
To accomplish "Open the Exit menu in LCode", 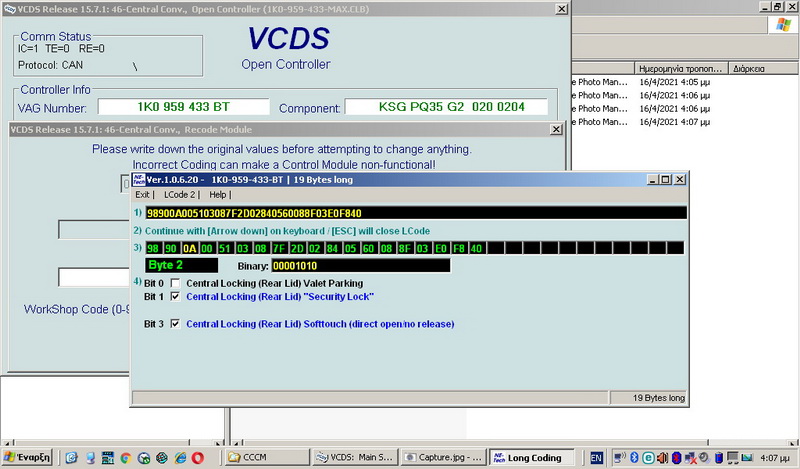I will tap(142, 194).
